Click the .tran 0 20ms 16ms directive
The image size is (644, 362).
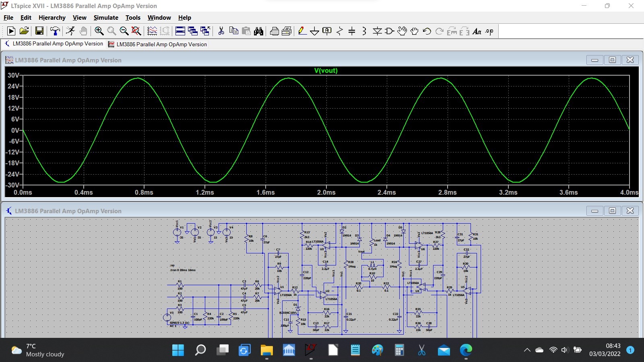[183, 270]
